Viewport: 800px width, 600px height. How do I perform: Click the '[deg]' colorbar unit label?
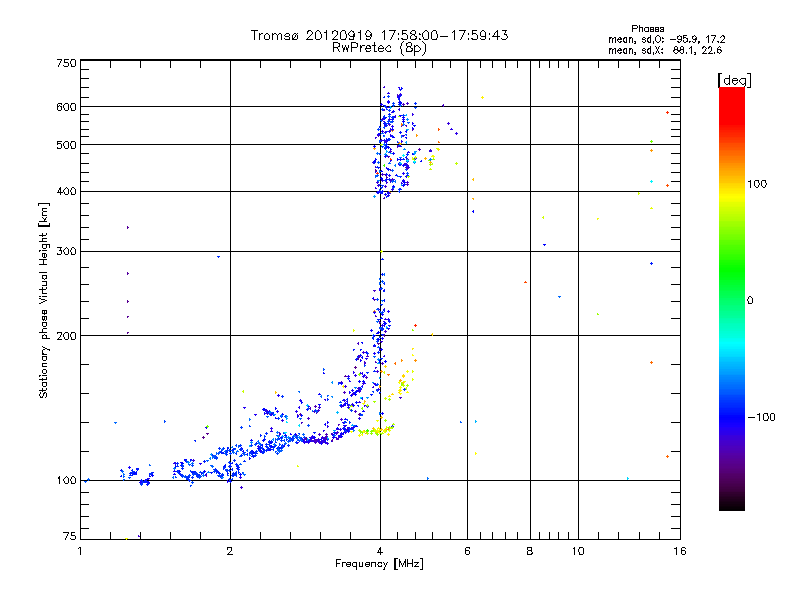pos(734,80)
